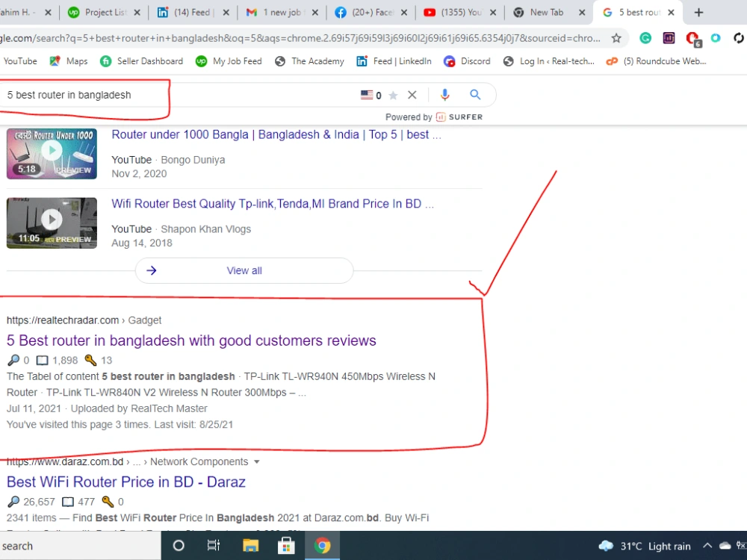The height and width of the screenshot is (560, 747).
Task: Open the Log In Real-tech bookmark
Action: click(549, 61)
